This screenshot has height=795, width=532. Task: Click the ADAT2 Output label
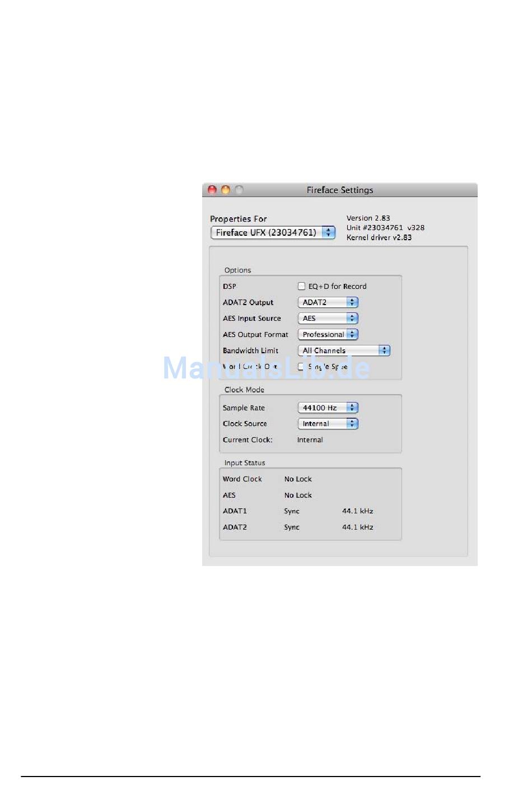pos(248,302)
